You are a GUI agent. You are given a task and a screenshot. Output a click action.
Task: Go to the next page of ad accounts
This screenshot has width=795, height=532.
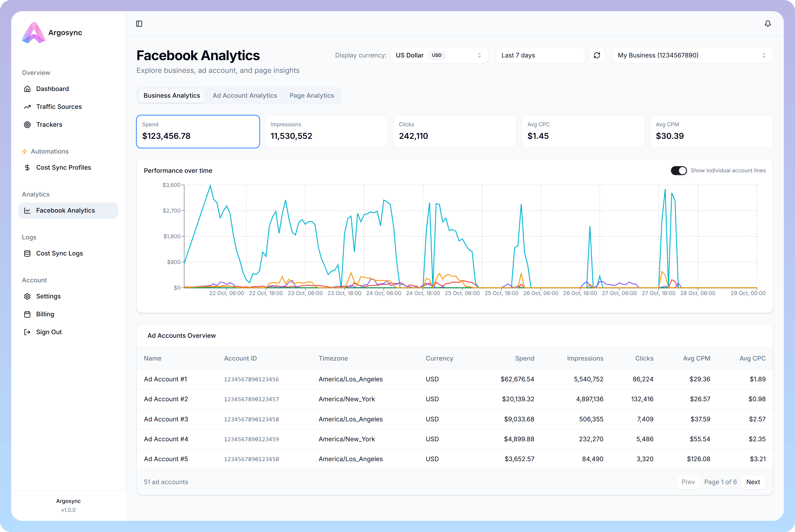pos(753,482)
